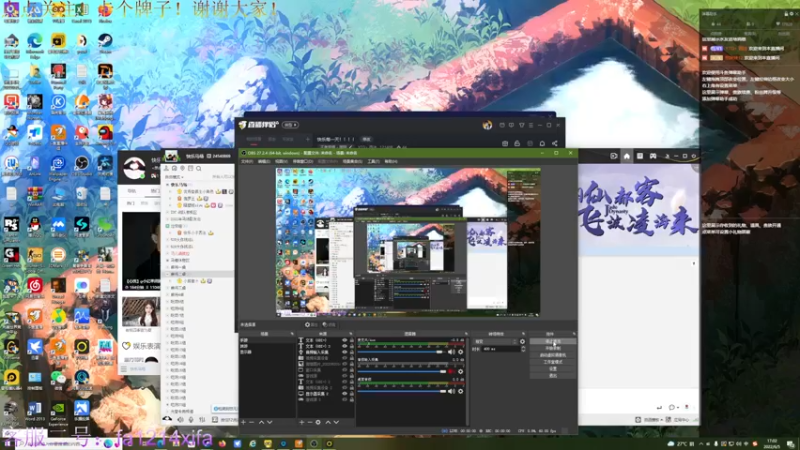The width and height of the screenshot is (800, 450).
Task: Click the transition duration stepper arrows
Action: pyautogui.click(x=523, y=349)
